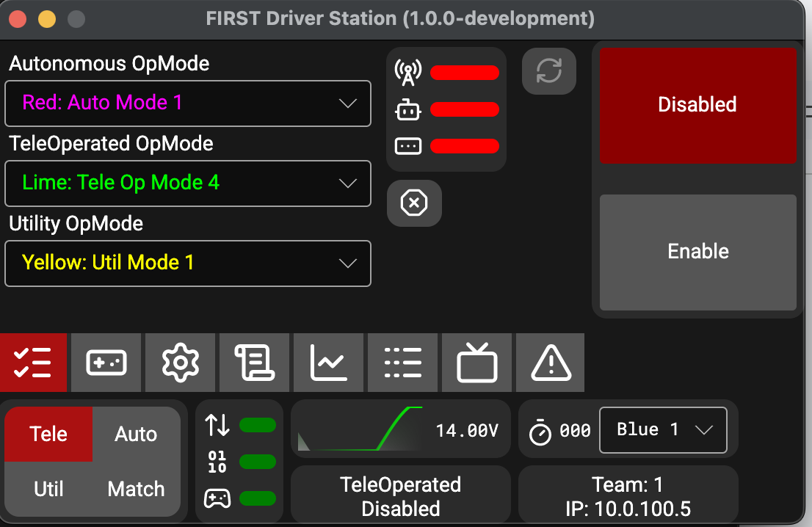Click the red robot status bar
The height and width of the screenshot is (527, 812).
tap(465, 110)
